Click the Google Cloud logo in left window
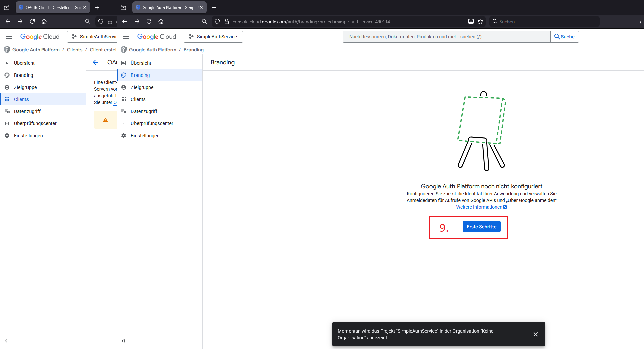 click(40, 37)
